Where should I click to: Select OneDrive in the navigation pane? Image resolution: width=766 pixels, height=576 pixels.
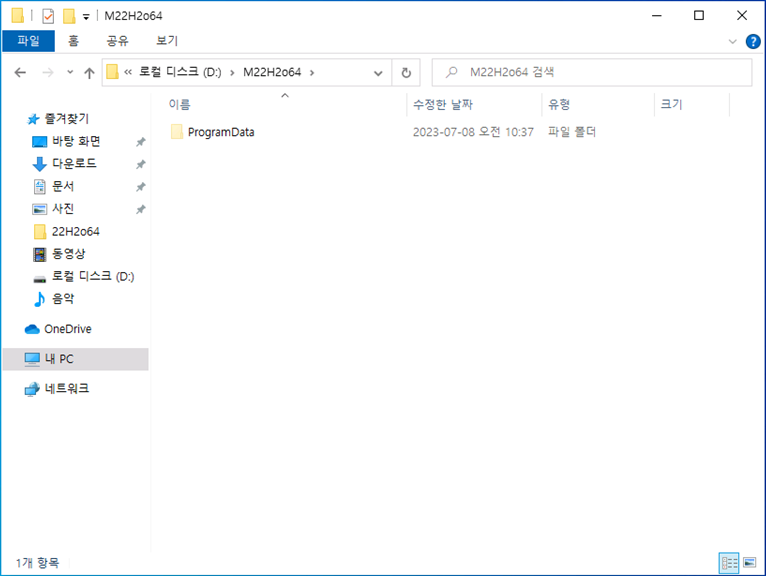pyautogui.click(x=67, y=329)
